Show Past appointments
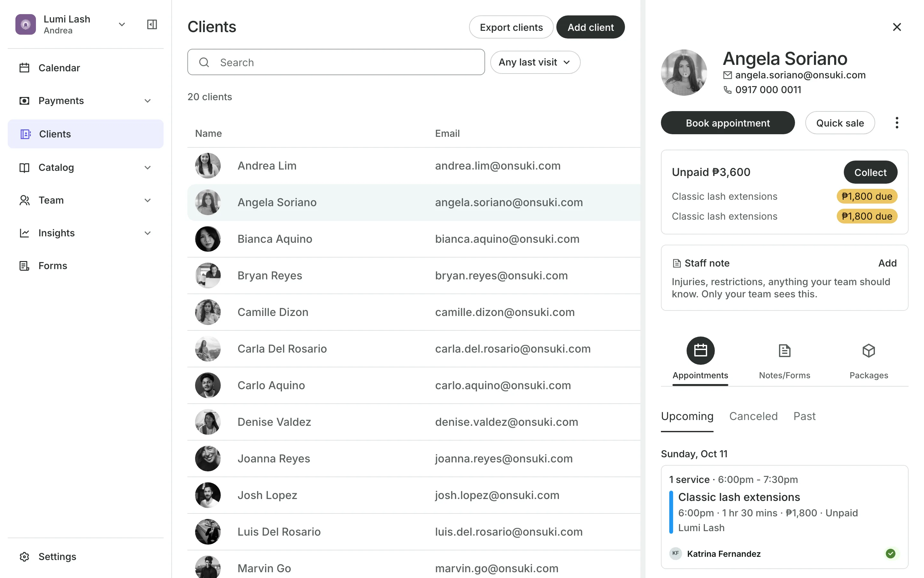This screenshot has height=578, width=924. tap(804, 416)
